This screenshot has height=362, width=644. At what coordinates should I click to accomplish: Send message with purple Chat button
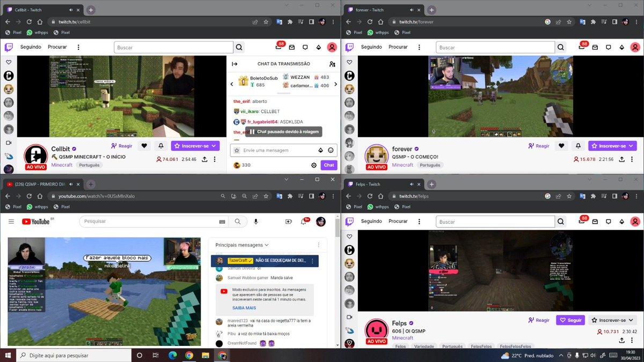coord(329,165)
